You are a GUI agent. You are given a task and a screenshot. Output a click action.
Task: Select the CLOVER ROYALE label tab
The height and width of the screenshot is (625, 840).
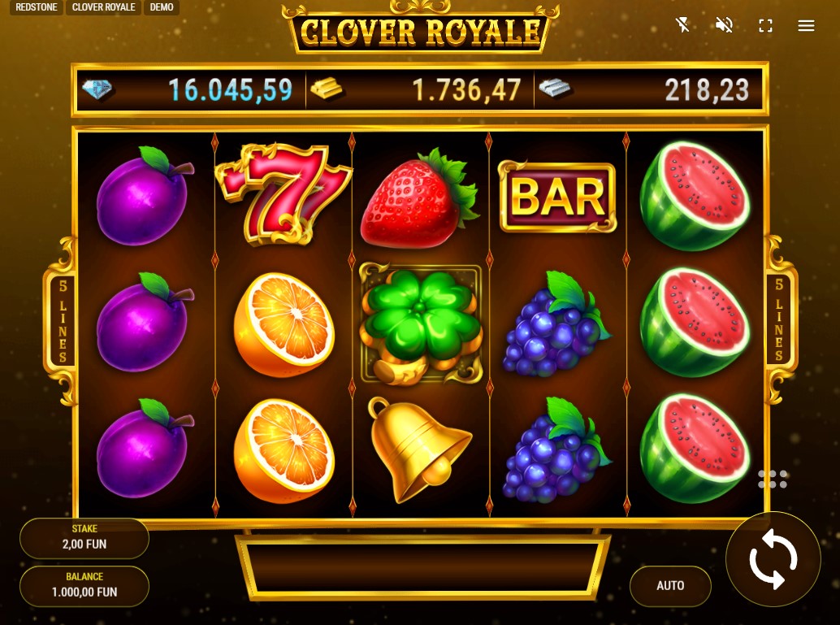click(x=103, y=7)
